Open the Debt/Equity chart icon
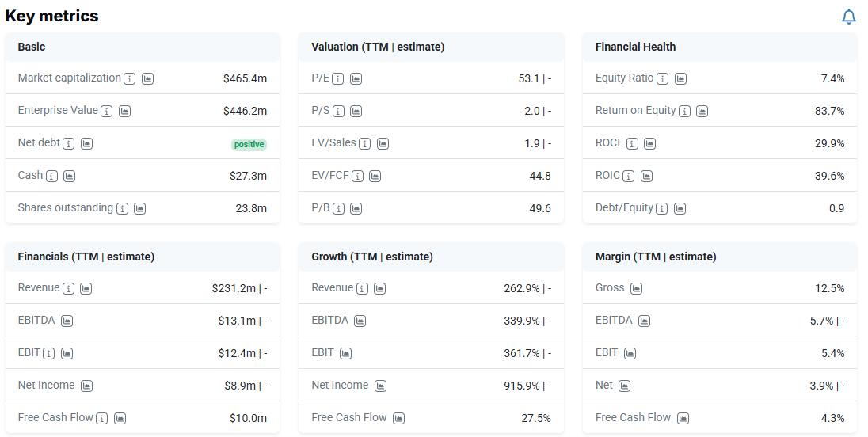The image size is (868, 437). tap(680, 208)
